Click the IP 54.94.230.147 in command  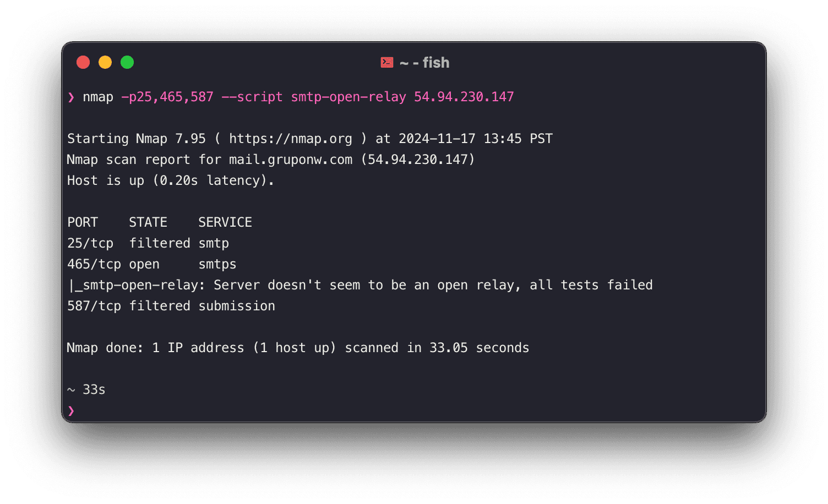464,97
